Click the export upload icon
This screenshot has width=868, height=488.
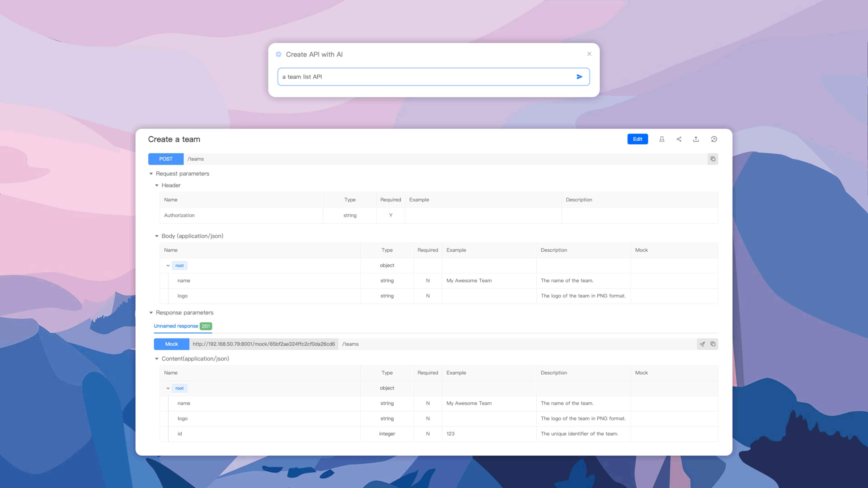pos(696,139)
